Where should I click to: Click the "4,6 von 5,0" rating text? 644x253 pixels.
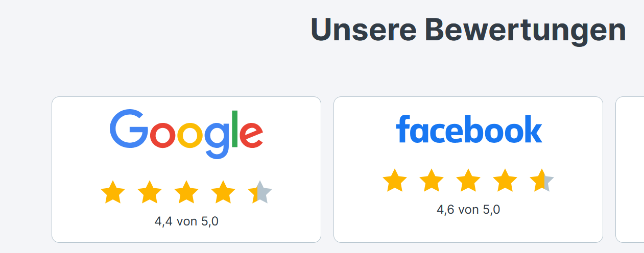pyautogui.click(x=468, y=210)
